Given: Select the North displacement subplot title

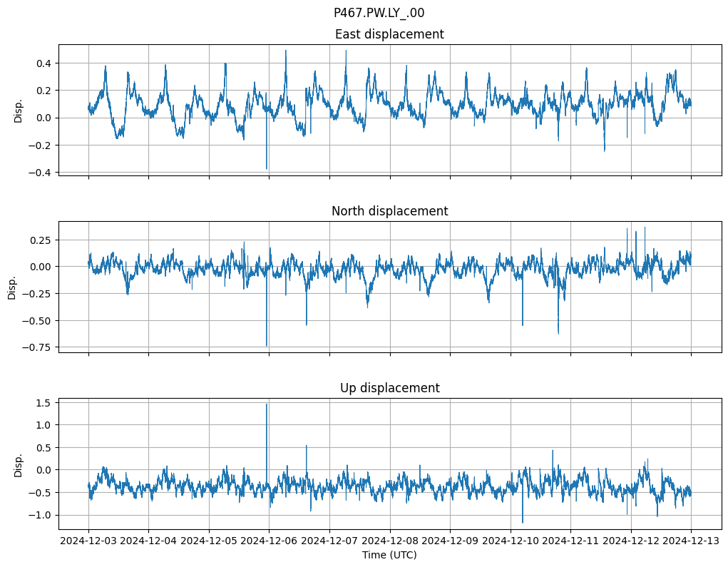Looking at the screenshot, I should [x=389, y=211].
